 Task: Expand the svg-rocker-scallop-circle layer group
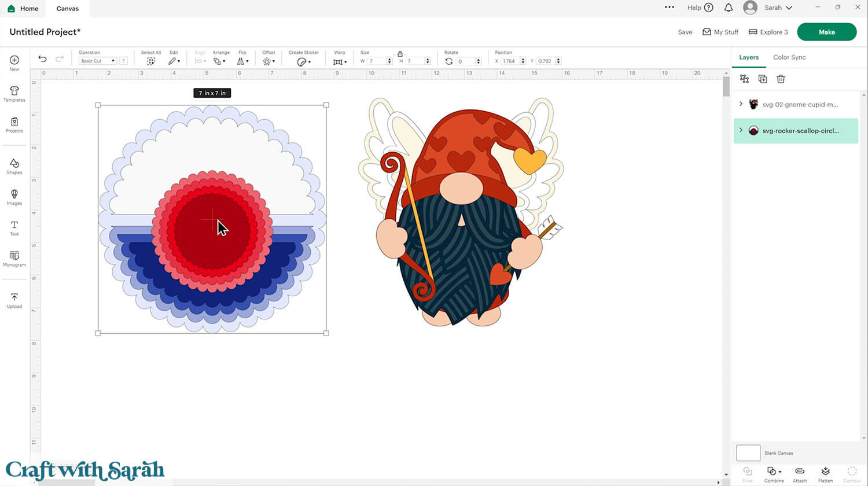click(741, 130)
